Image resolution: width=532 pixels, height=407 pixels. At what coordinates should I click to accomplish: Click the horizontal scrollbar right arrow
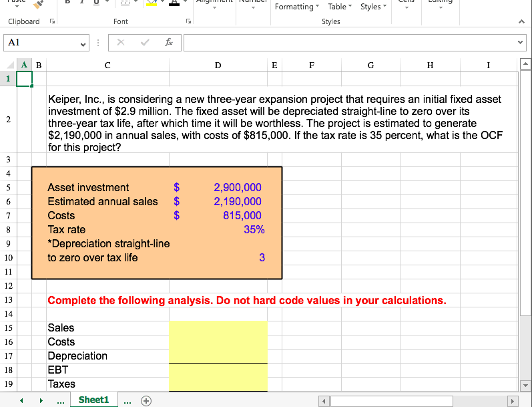pos(513,401)
